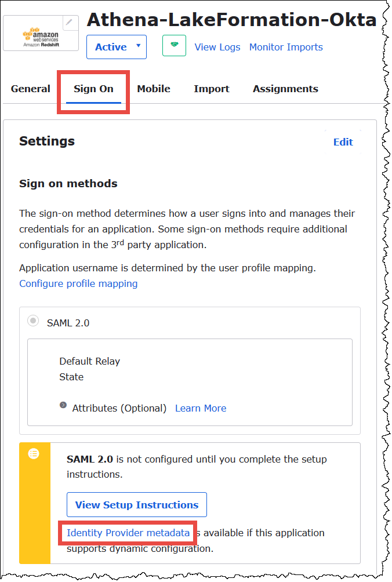The width and height of the screenshot is (392, 582).
Task: Select the SAML 2.0 radio button
Action: (x=33, y=320)
